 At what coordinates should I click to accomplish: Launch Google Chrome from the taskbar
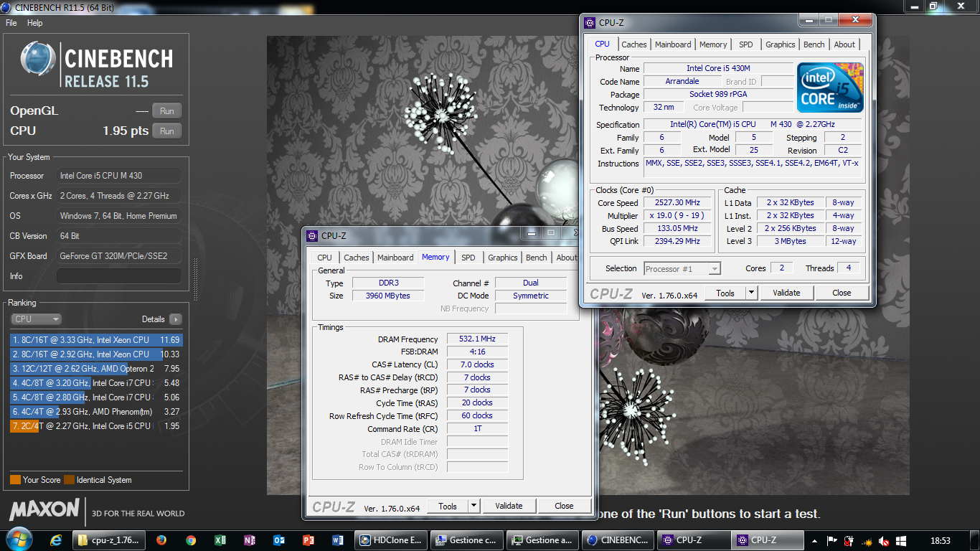pyautogui.click(x=191, y=540)
